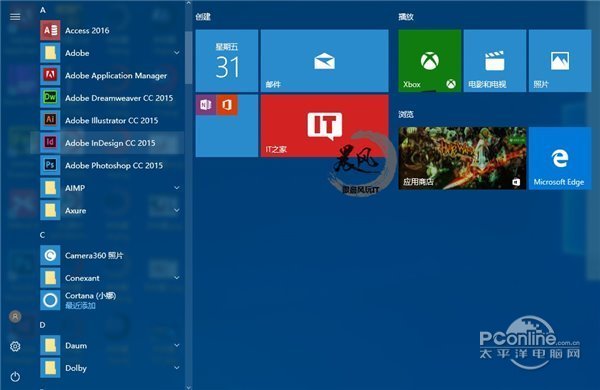Open the Photos tile

(x=560, y=61)
